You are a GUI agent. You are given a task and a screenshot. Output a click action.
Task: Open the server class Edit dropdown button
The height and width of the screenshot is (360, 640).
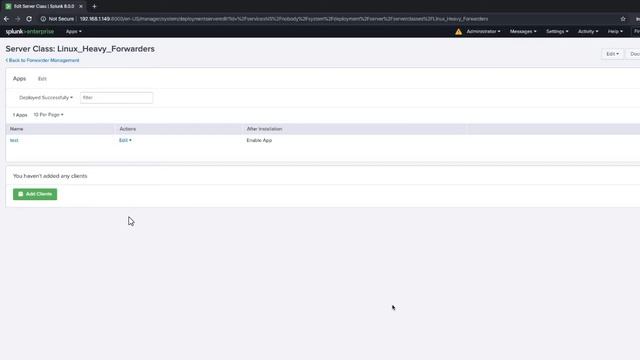click(x=612, y=54)
